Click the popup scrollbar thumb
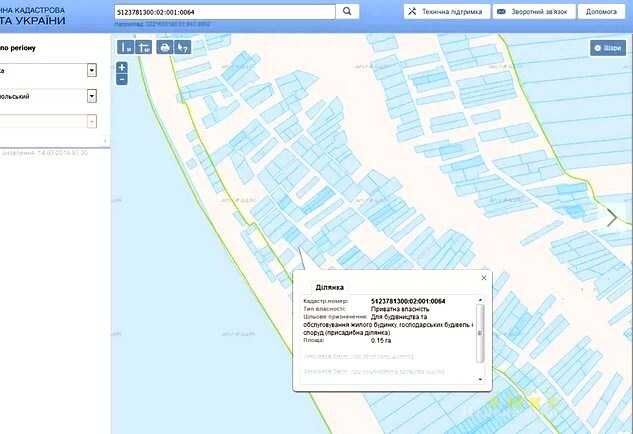 coord(480,333)
